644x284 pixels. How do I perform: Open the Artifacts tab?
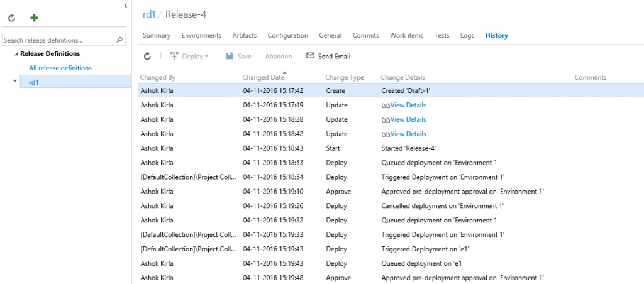pyautogui.click(x=245, y=35)
